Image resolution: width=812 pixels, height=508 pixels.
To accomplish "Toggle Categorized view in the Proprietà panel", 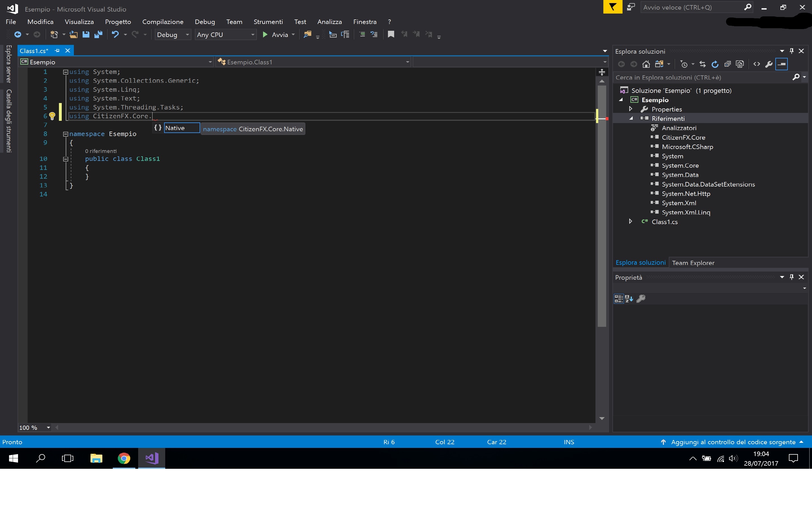I will click(619, 299).
